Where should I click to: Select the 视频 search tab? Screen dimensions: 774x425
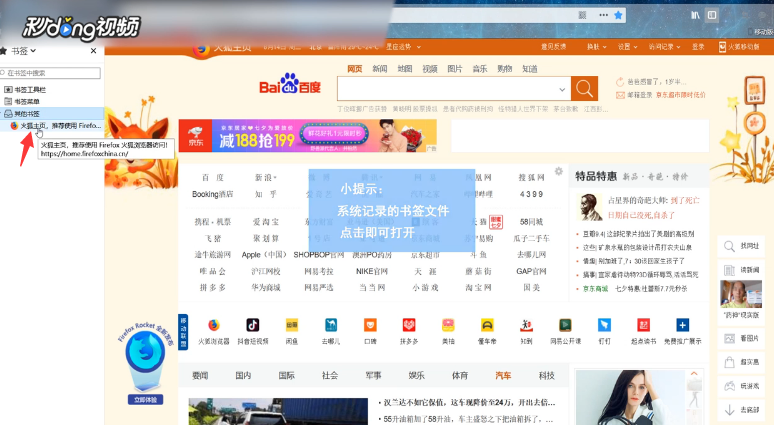tap(429, 69)
